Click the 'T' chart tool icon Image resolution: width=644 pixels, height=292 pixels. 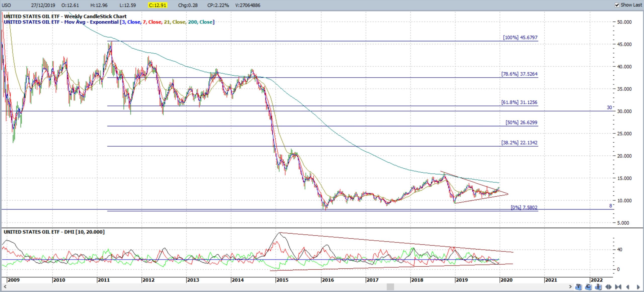pyautogui.click(x=578, y=287)
